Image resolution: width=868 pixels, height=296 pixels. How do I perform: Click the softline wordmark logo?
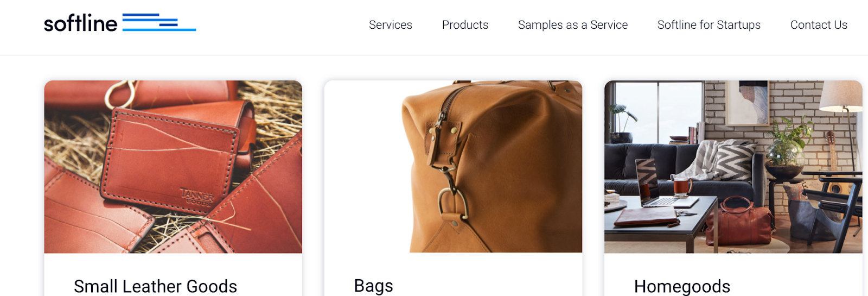click(x=80, y=23)
